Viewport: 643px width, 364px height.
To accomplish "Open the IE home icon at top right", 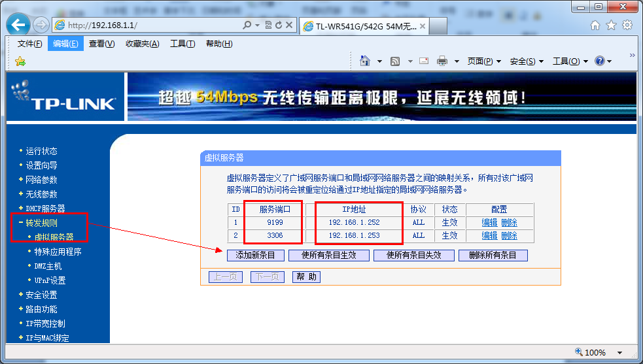I will pyautogui.click(x=595, y=25).
